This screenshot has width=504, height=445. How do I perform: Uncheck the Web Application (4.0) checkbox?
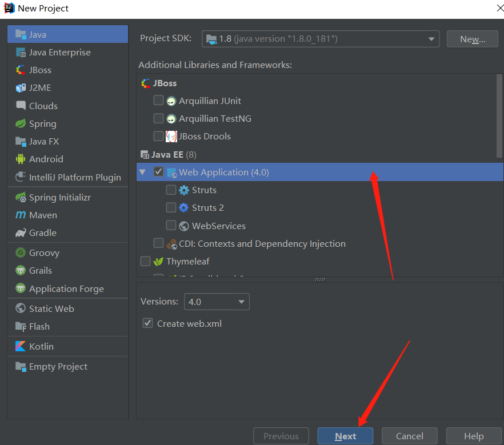158,171
